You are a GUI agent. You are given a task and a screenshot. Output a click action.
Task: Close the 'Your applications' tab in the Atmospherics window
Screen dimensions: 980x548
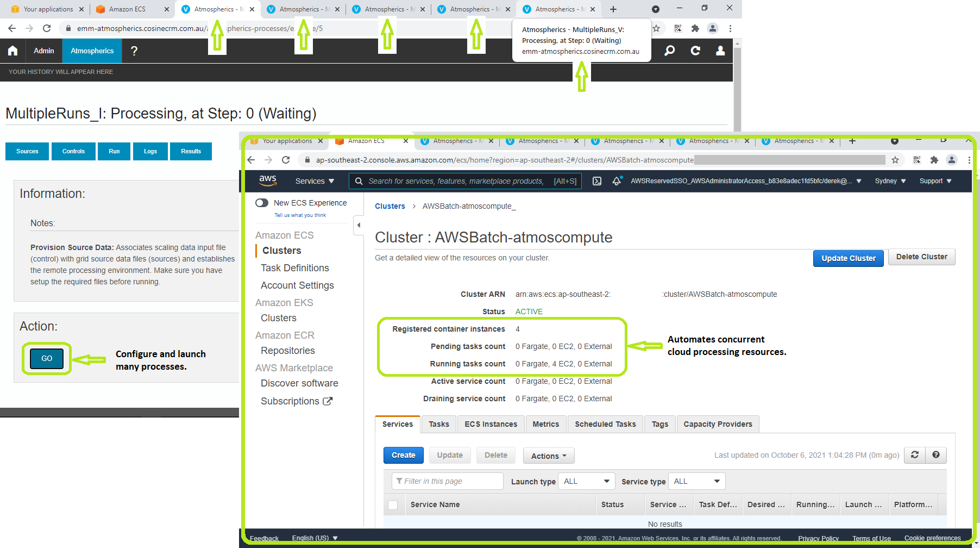(x=81, y=9)
